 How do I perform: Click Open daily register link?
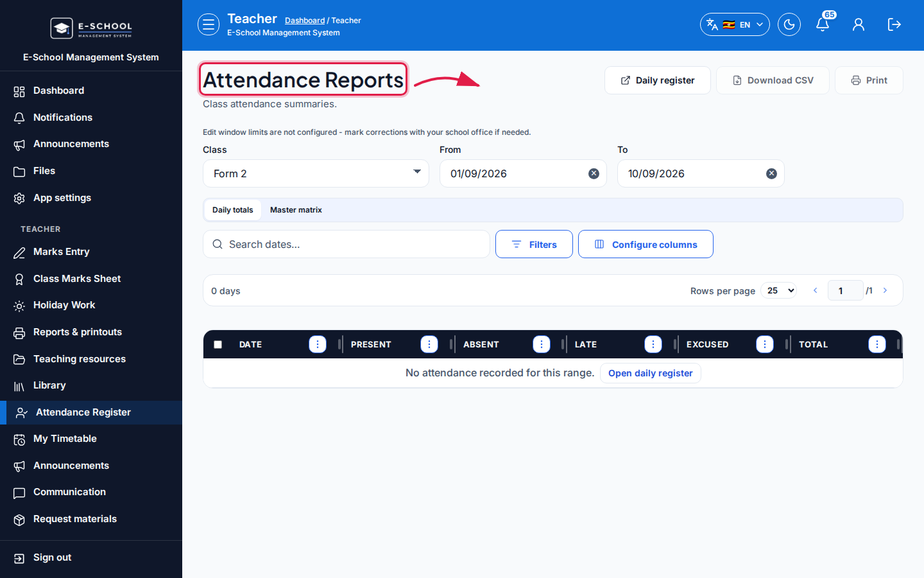pyautogui.click(x=651, y=373)
